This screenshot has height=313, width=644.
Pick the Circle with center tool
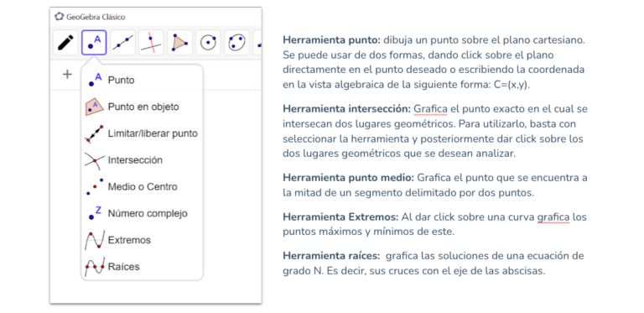click(x=208, y=42)
